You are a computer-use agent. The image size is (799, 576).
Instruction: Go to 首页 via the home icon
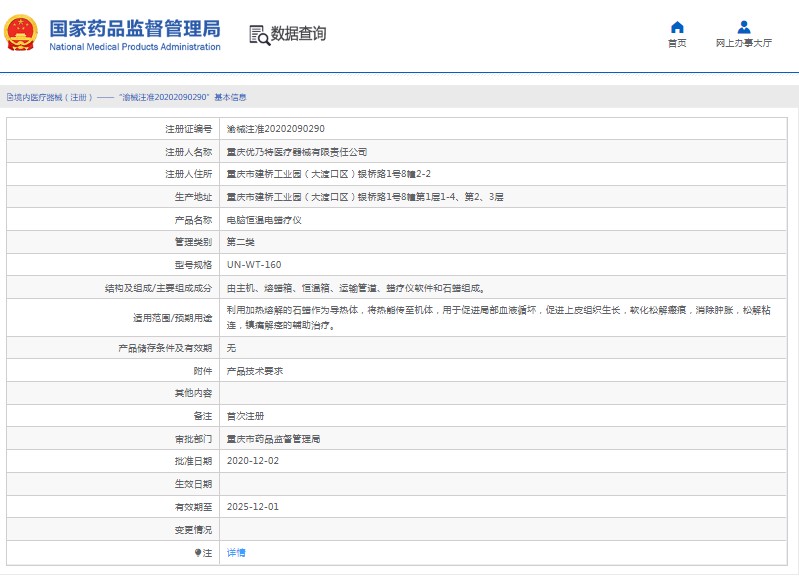click(x=677, y=27)
